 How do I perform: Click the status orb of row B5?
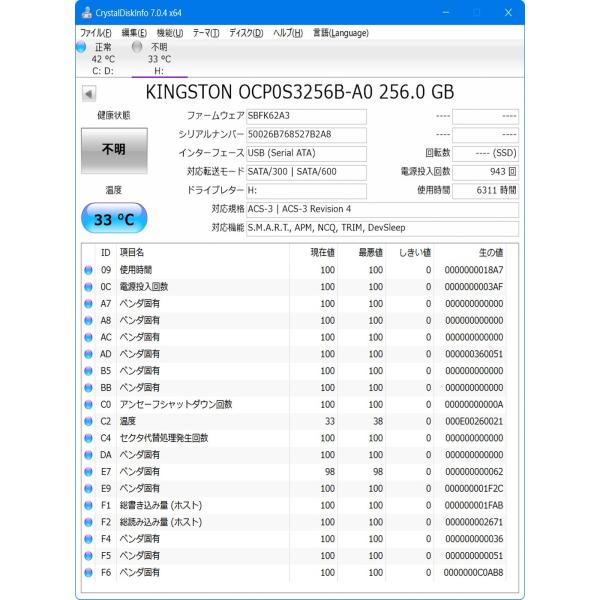88,371
